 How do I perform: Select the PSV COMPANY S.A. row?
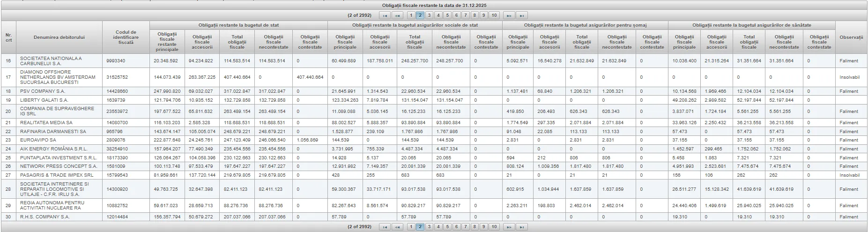[43, 91]
